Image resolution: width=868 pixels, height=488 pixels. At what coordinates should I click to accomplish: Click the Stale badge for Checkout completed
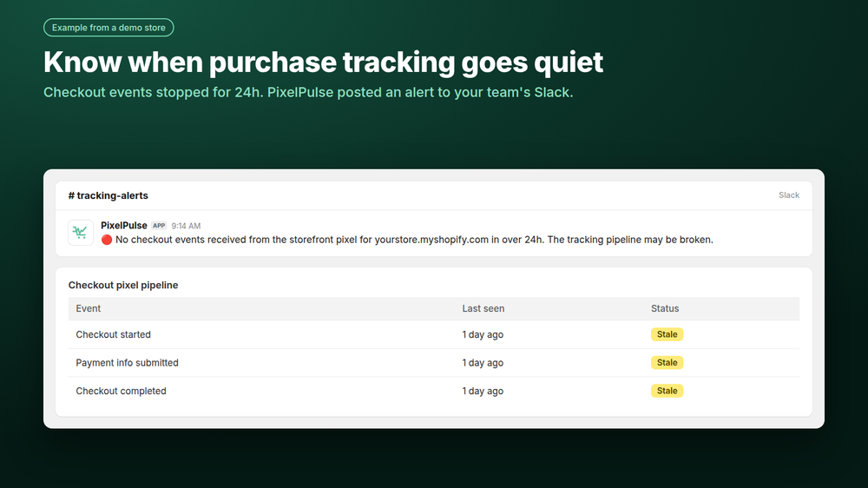[667, 391]
